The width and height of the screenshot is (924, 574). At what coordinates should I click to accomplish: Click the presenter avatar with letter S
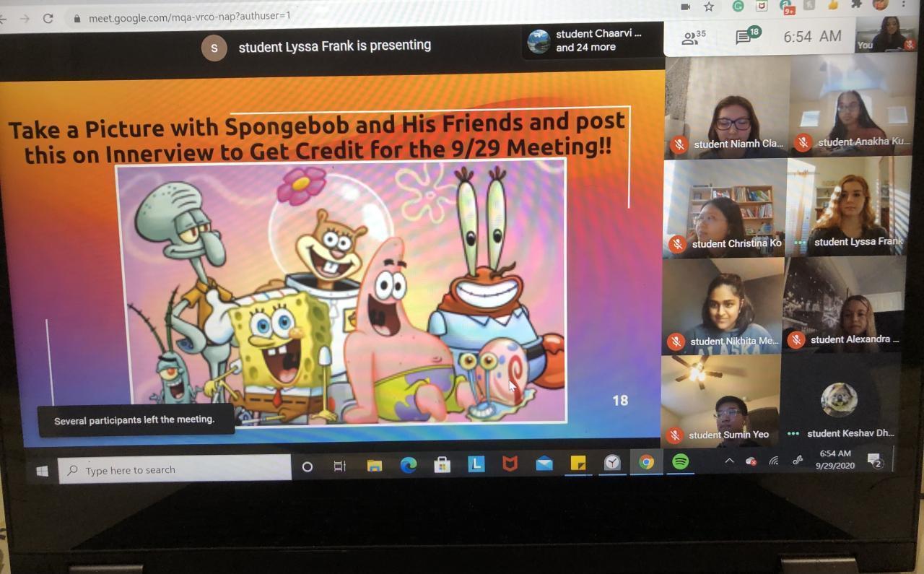214,48
